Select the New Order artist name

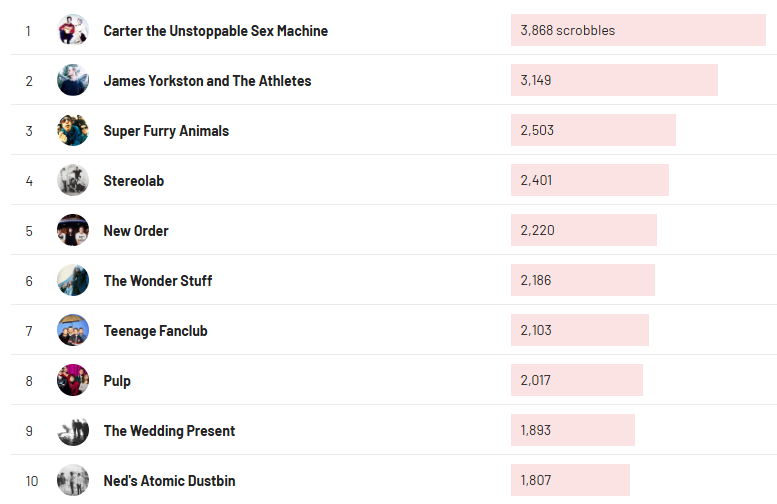[136, 231]
